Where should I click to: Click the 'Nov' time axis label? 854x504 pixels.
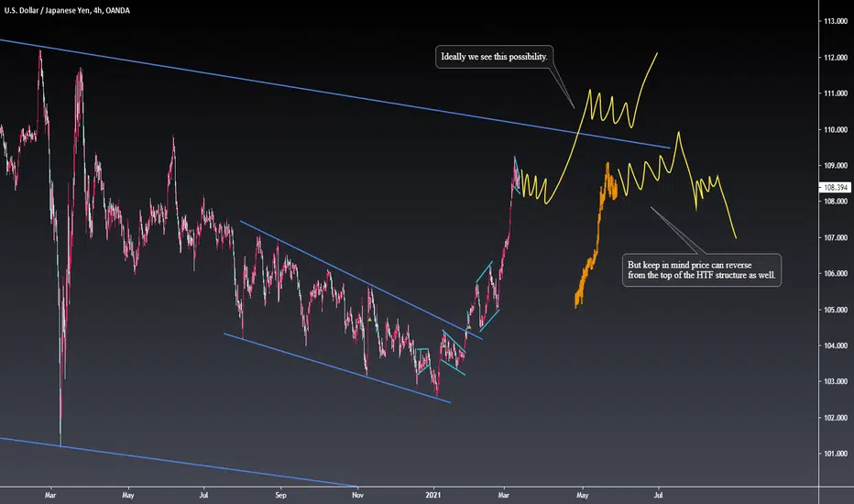tap(358, 495)
